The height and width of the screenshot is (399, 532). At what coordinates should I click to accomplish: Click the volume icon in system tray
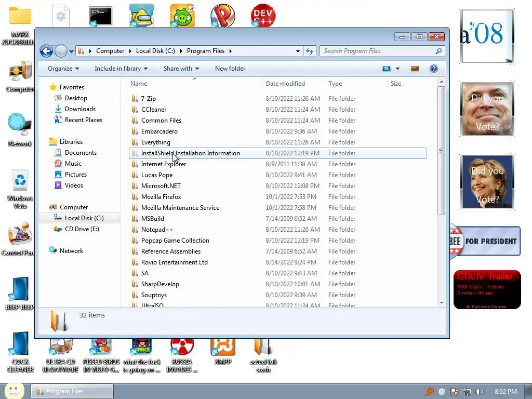point(479,392)
